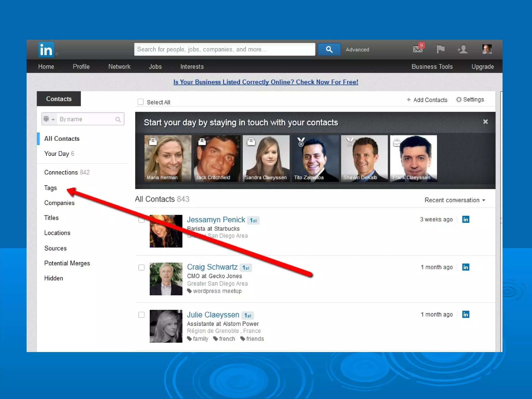Open the Network menu item

pos(119,67)
